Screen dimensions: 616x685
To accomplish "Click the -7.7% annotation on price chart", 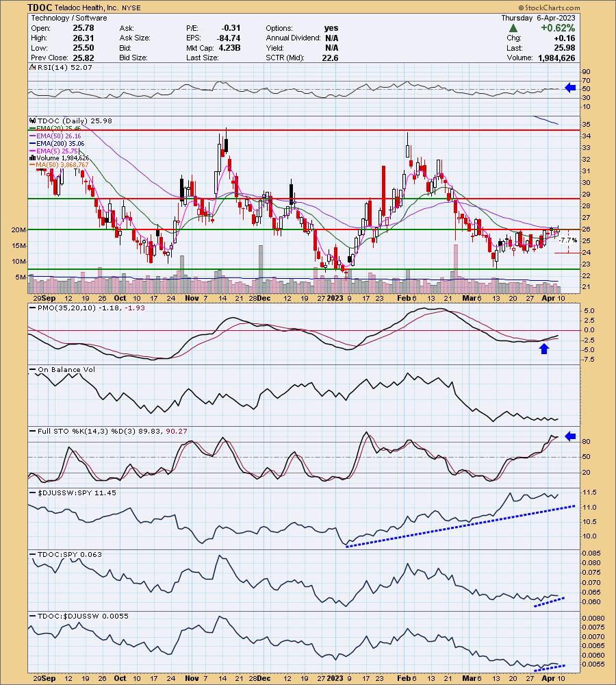I will point(568,240).
